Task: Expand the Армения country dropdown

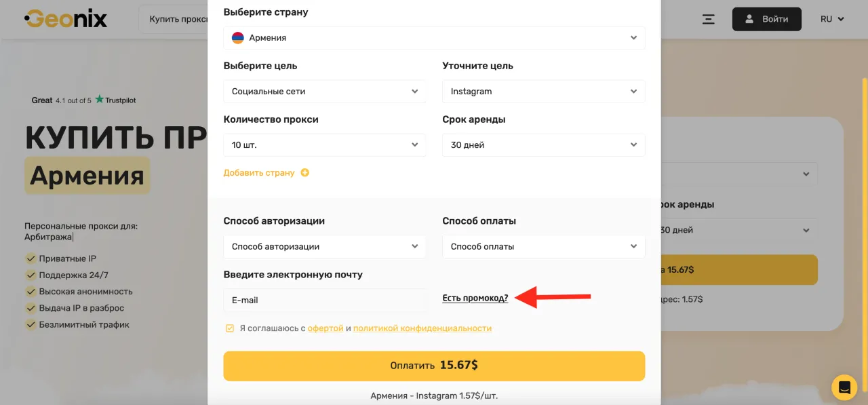Action: click(434, 38)
